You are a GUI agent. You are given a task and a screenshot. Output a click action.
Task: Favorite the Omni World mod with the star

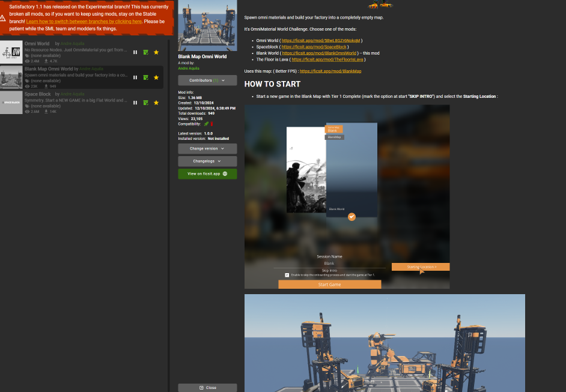click(x=156, y=52)
